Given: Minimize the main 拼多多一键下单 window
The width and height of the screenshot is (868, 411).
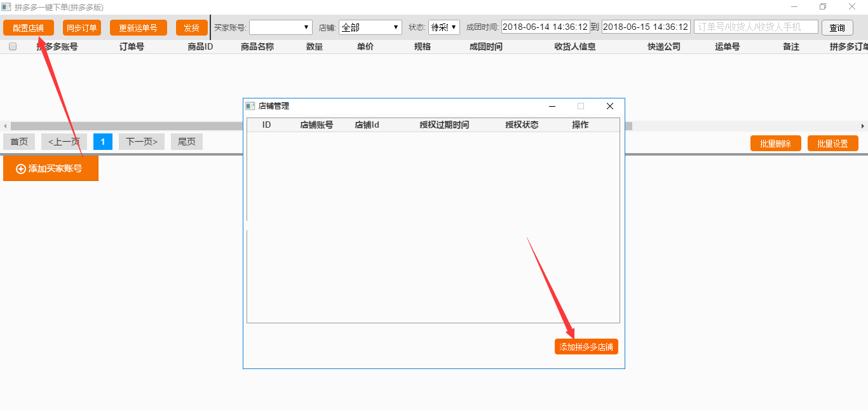Looking at the screenshot, I should 794,7.
